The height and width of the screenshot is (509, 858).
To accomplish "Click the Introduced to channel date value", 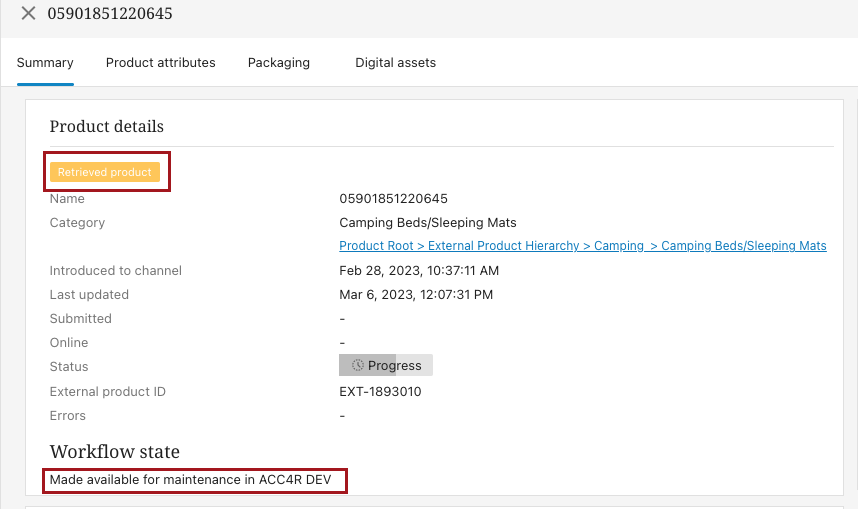I will 419,271.
